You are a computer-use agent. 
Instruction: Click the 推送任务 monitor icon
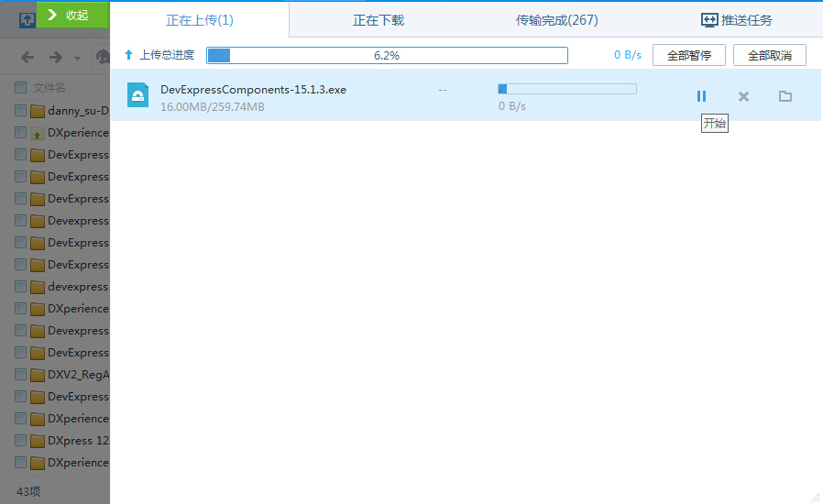click(709, 20)
